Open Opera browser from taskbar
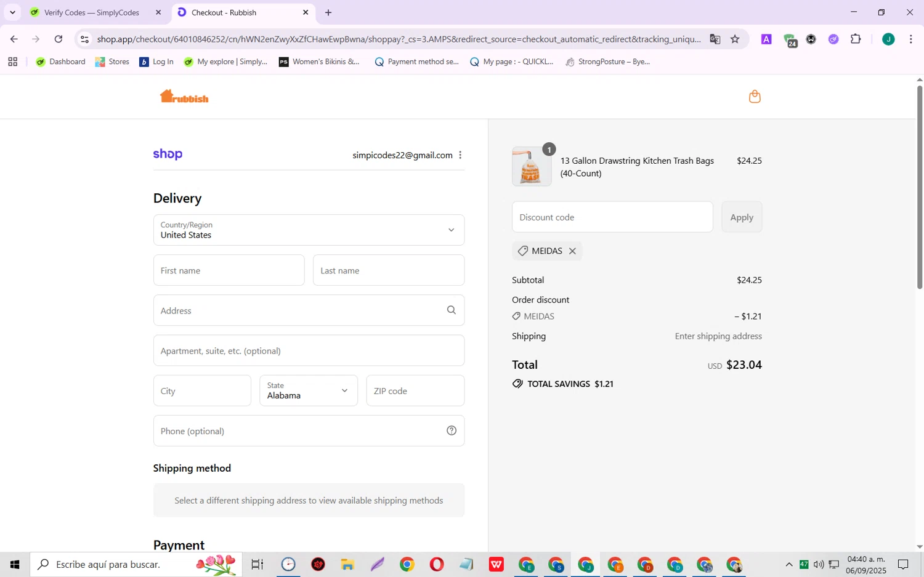The image size is (924, 577). coord(437,565)
